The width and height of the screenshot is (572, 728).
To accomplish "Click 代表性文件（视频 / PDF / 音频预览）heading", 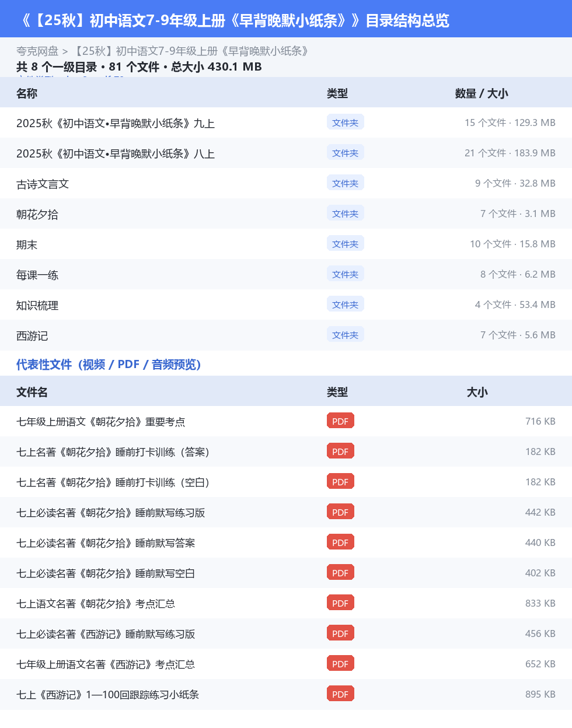I will [x=109, y=365].
